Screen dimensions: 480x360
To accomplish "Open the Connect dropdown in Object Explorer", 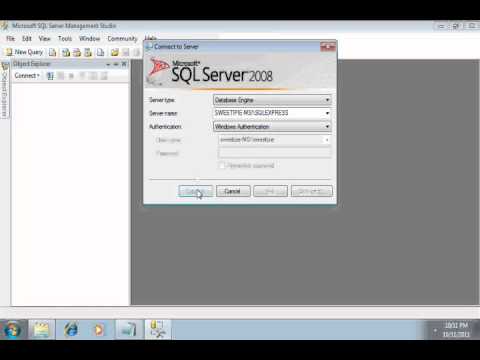I will tap(27, 76).
